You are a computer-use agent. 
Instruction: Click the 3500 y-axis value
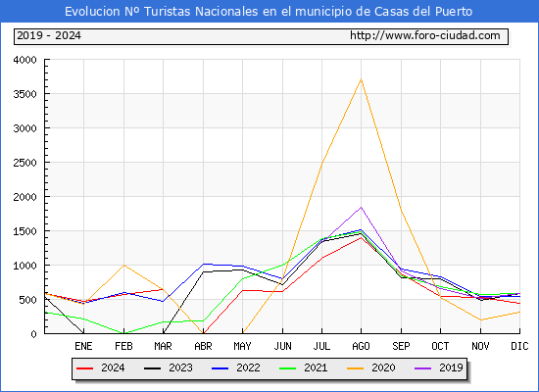24,94
